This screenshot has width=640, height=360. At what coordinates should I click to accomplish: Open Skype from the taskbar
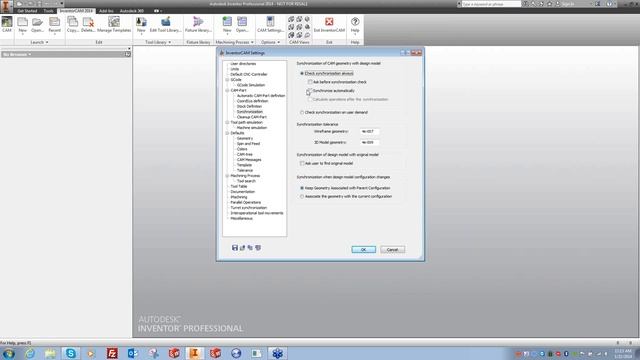point(71,353)
